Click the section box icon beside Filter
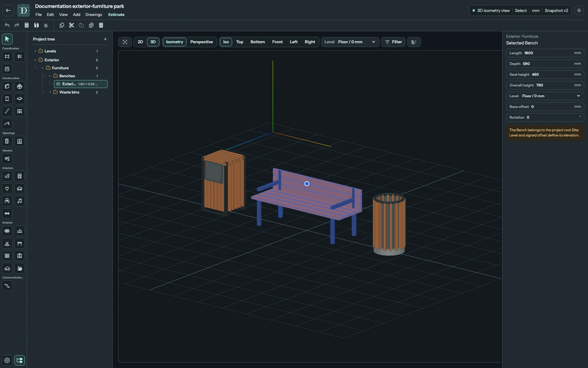 (x=414, y=42)
